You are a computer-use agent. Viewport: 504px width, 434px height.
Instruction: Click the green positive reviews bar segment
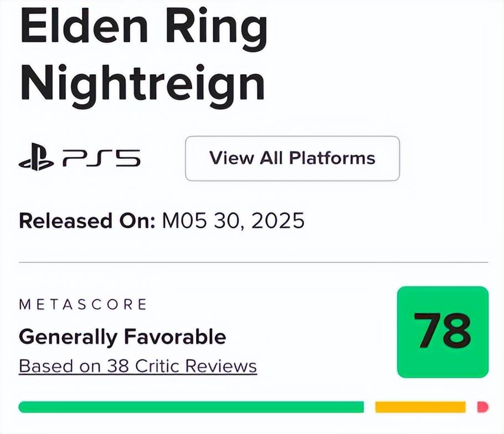[191, 407]
